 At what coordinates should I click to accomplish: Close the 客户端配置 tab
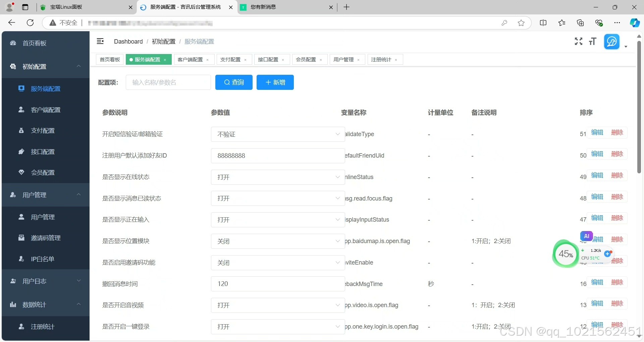(208, 60)
